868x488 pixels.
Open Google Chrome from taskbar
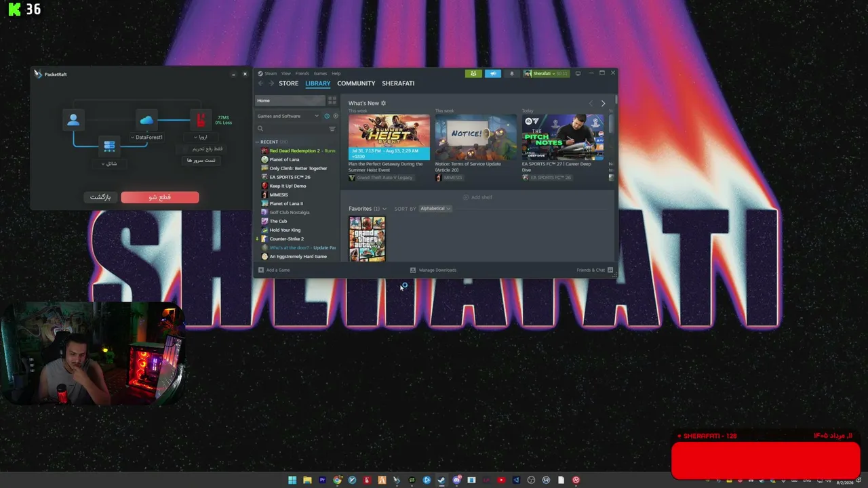click(x=337, y=480)
